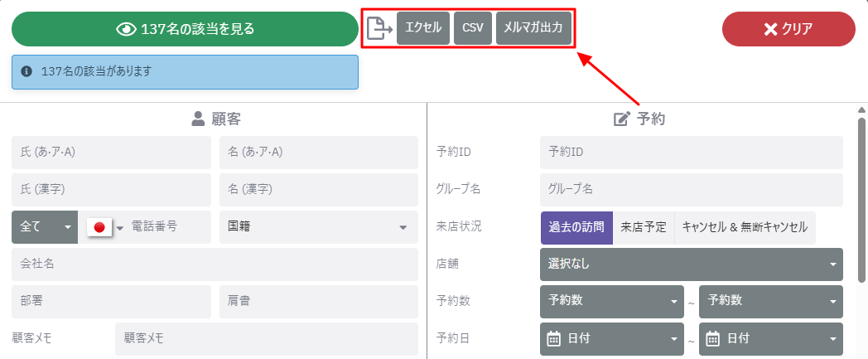868x359 pixels.
Task: Focus the グループ名 input field
Action: point(692,190)
